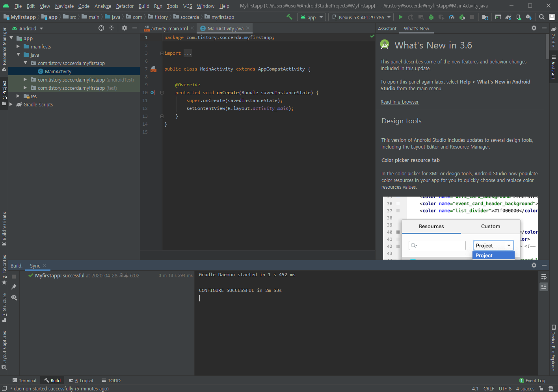Click the Search Everywhere magnifier icon
This screenshot has width=558, height=392.
(x=542, y=17)
